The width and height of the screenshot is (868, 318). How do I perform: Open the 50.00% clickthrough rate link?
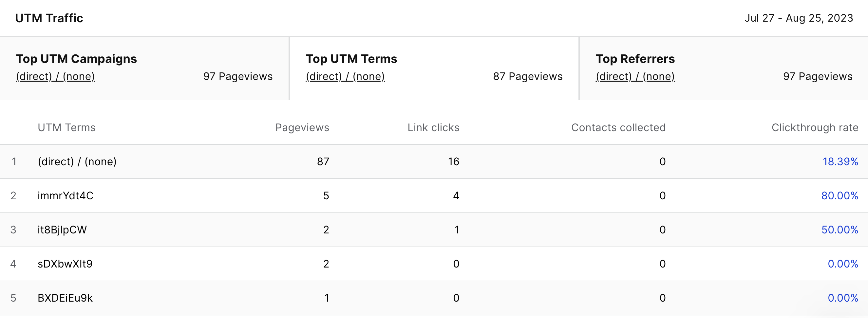[840, 229]
